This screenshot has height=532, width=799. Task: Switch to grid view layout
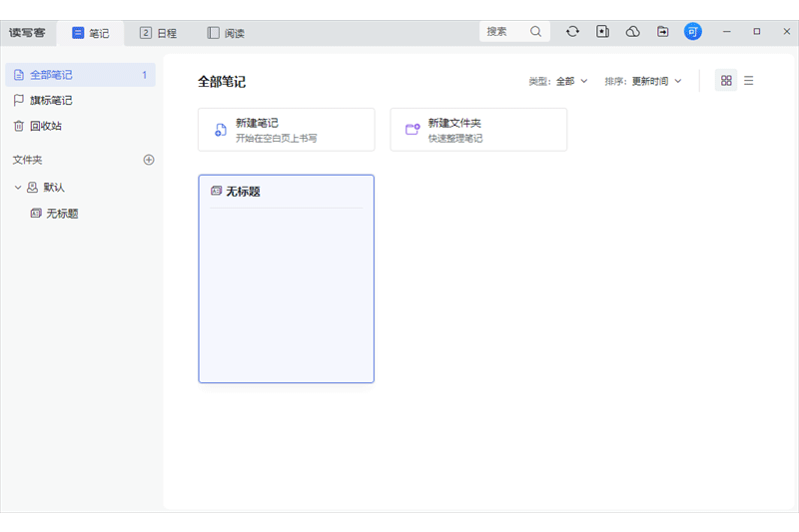pos(726,81)
